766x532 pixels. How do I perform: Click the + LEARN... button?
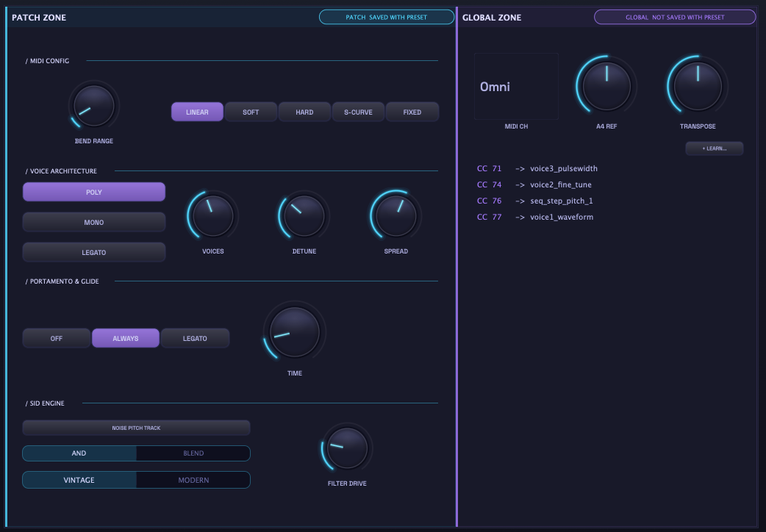pos(715,148)
